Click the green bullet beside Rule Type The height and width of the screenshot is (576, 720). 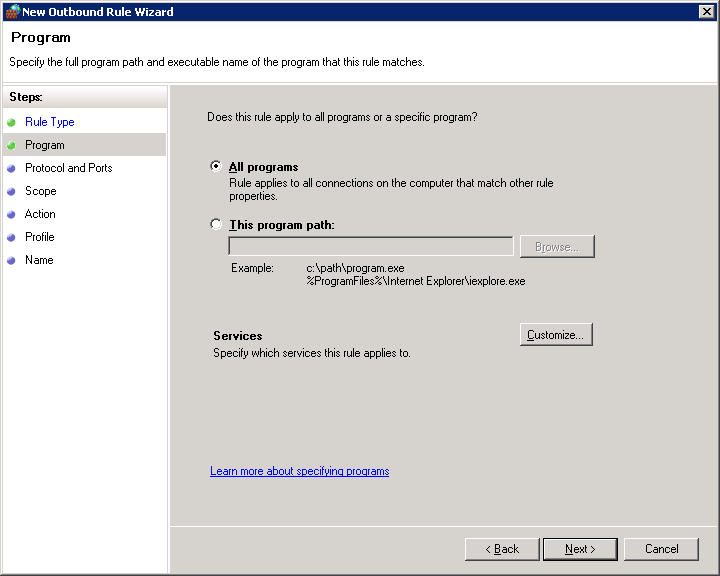point(11,122)
